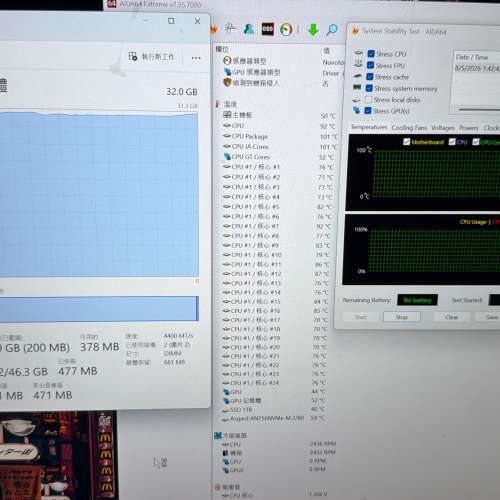This screenshot has width=500, height=500.
Task: Select the CPU Package temperature row
Action: (280, 136)
